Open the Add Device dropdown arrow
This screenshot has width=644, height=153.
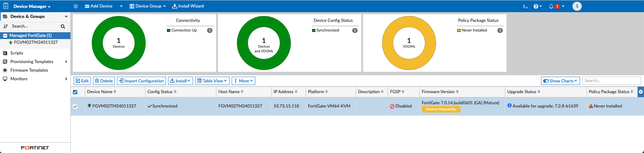coord(121,6)
